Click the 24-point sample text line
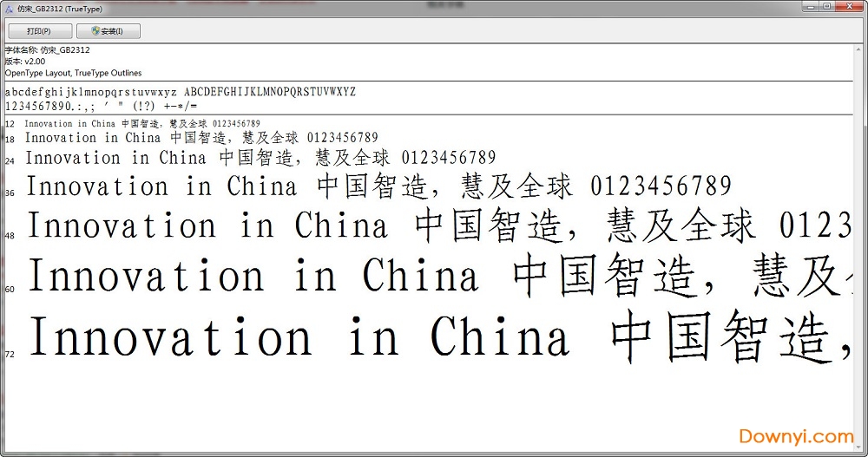This screenshot has height=457, width=868. pos(260,158)
